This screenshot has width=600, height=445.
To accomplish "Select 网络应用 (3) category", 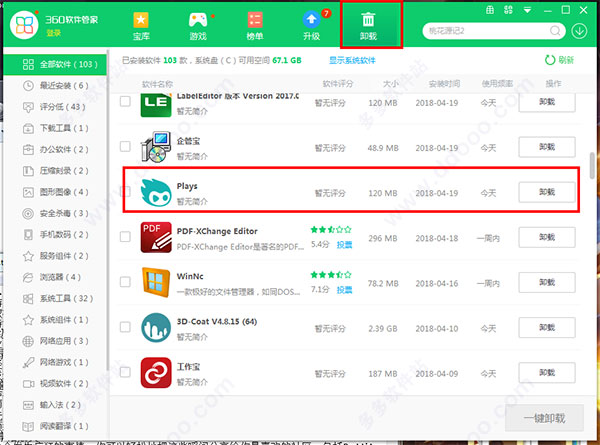I will click(x=55, y=341).
